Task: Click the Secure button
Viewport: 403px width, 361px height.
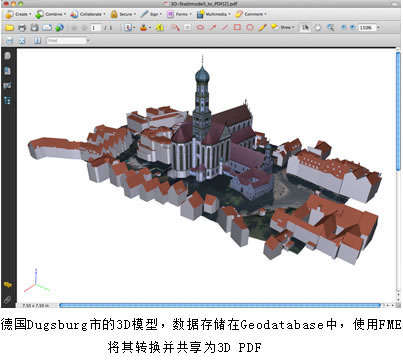Action: click(123, 14)
